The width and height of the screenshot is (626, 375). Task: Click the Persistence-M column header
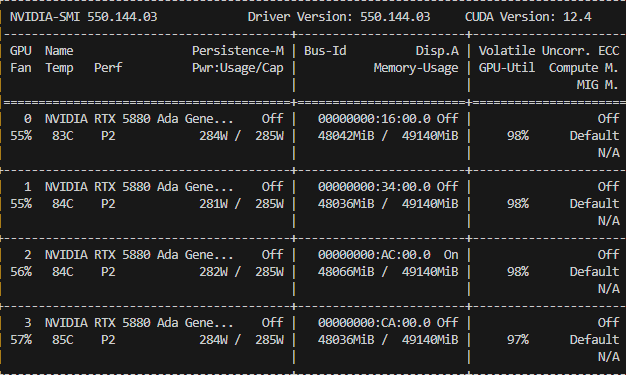[x=238, y=51]
